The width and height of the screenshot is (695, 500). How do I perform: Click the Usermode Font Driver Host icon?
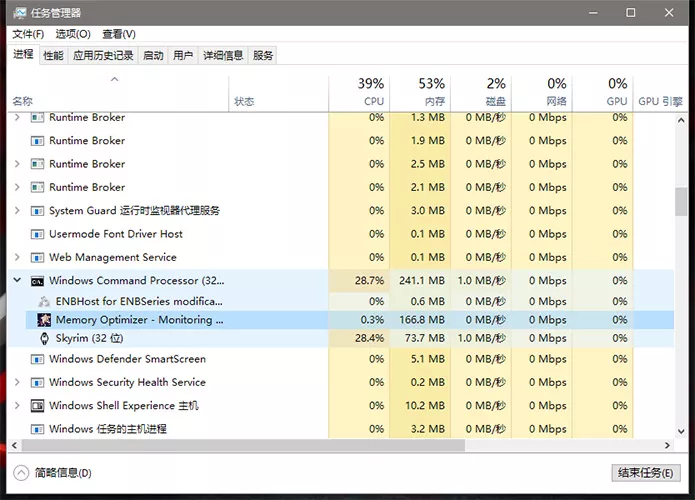tap(37, 234)
